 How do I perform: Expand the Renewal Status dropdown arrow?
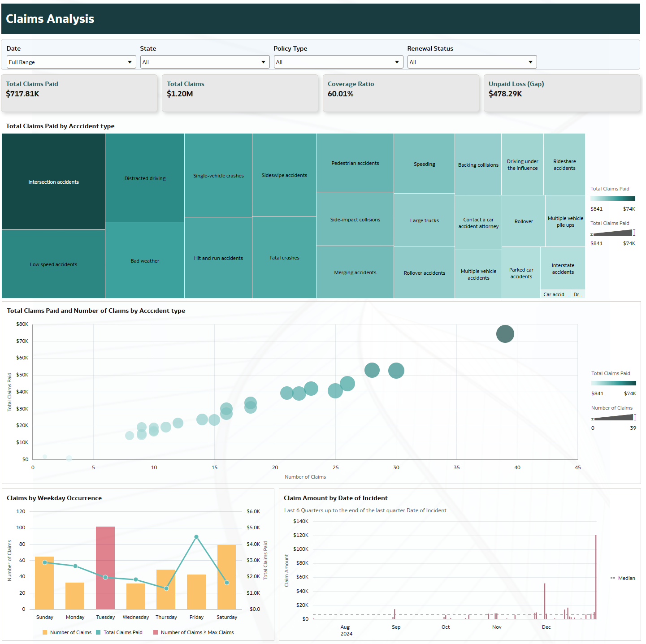click(x=530, y=62)
